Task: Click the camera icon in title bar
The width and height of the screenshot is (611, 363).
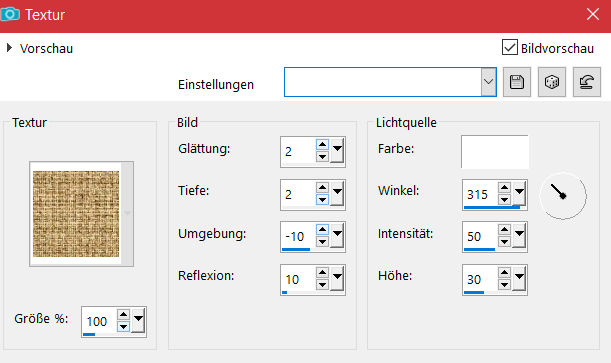Action: (x=10, y=14)
